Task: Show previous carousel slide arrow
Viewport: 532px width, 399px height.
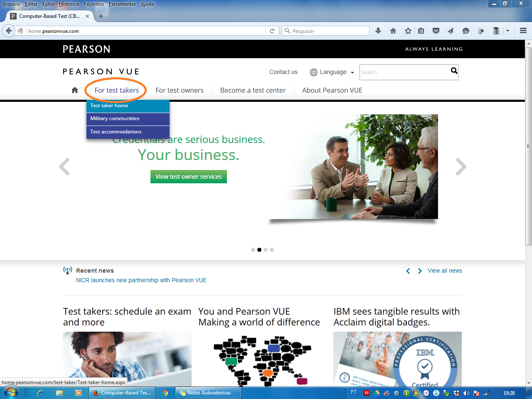Action: tap(64, 167)
